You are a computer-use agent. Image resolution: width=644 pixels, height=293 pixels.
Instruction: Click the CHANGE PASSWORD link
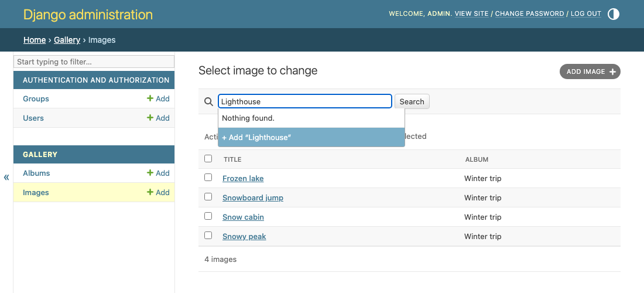click(x=529, y=13)
